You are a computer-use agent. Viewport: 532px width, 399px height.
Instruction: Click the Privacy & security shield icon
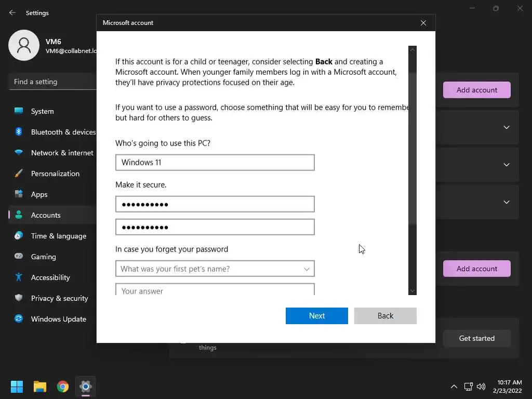19,298
